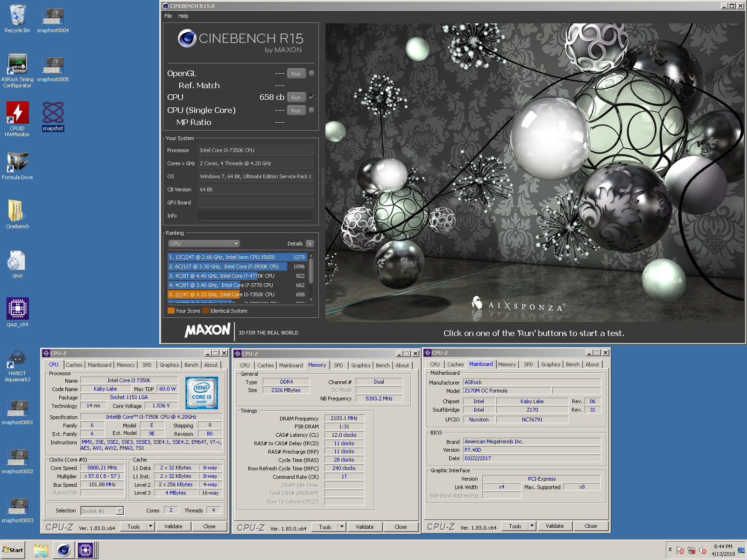
Task: Open Bench tab in Memory CPU-Z window
Action: pos(383,365)
